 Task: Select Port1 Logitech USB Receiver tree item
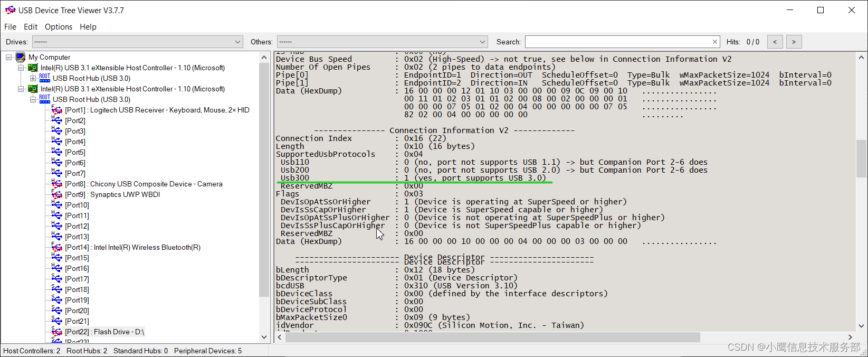click(157, 110)
